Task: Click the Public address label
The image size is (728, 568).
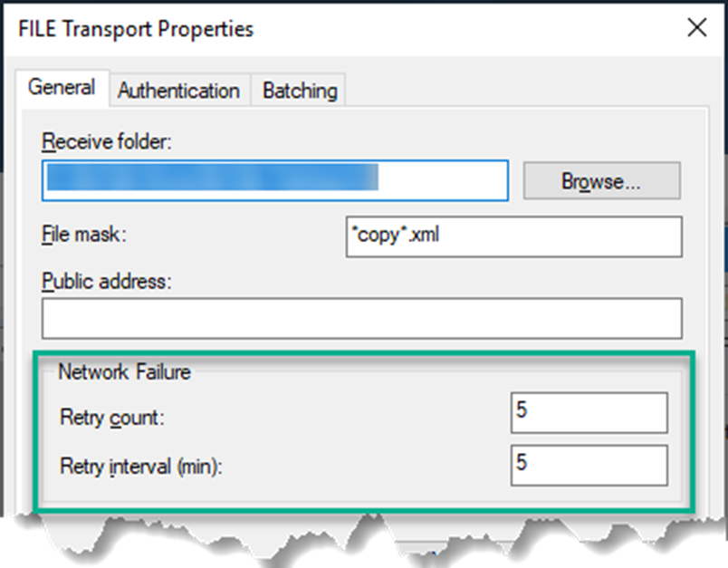Action: pos(107,282)
